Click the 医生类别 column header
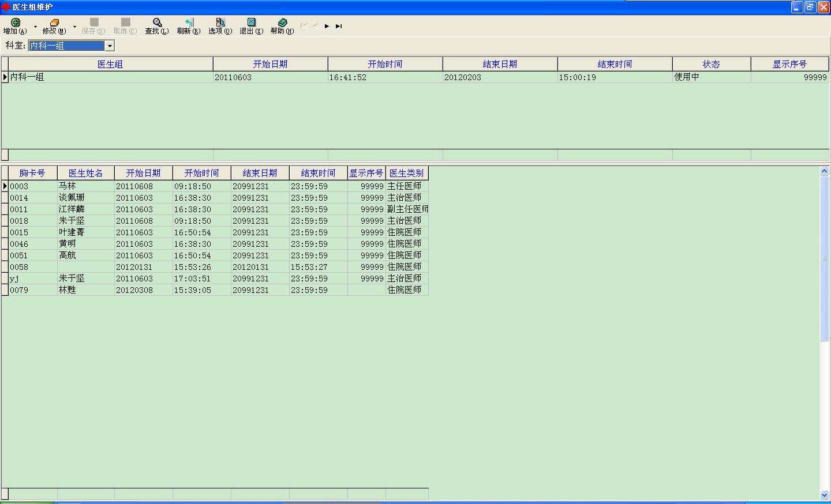The height and width of the screenshot is (504, 831). pos(407,173)
